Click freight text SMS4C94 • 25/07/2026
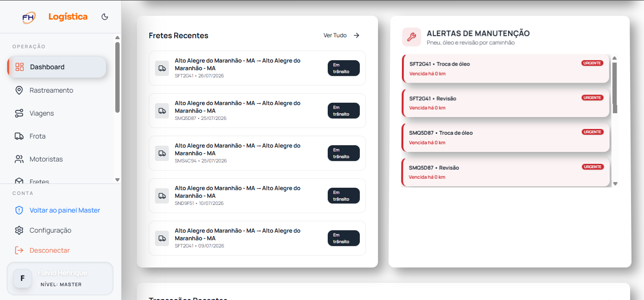Image resolution: width=644 pixels, height=300 pixels. (200, 161)
